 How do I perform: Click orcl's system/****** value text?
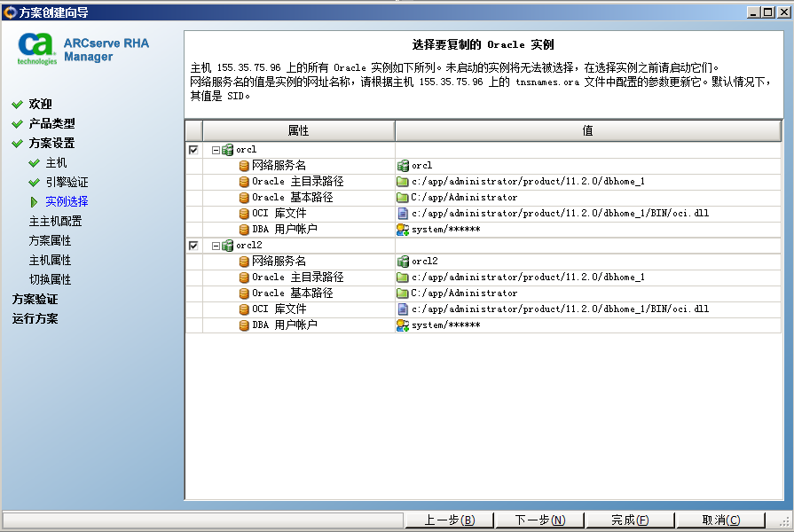pyautogui.click(x=445, y=230)
